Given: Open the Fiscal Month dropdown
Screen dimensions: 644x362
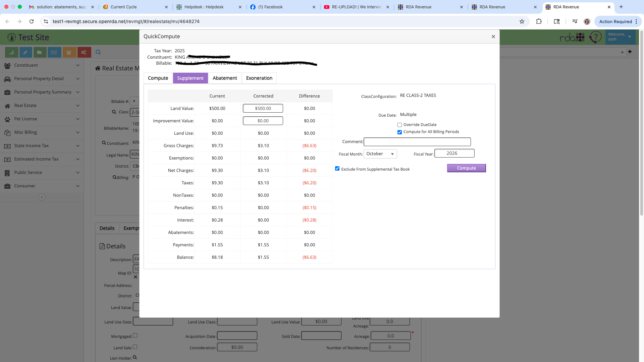Looking at the screenshot, I should pos(380,154).
